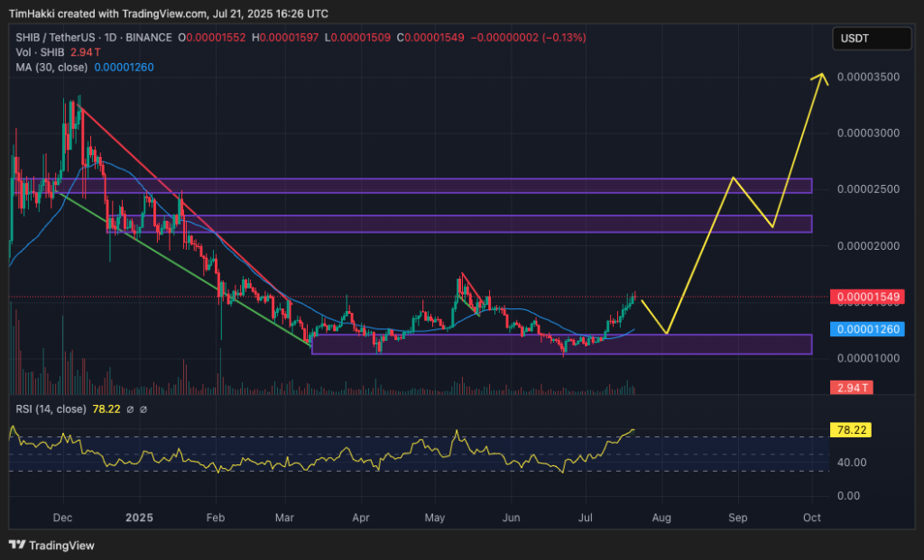Select the MA (30, close) indicator legend
This screenshot has width=924, height=560.
tap(51, 69)
